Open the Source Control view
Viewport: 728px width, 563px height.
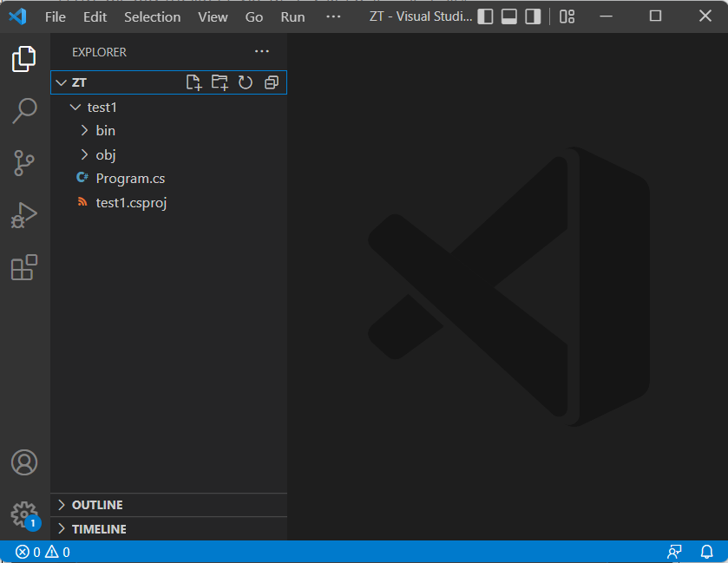(x=24, y=163)
